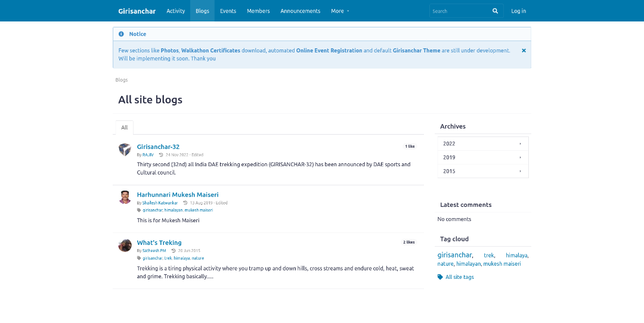Expand the 2022 archive entry
The image size is (644, 323).
coord(482,144)
